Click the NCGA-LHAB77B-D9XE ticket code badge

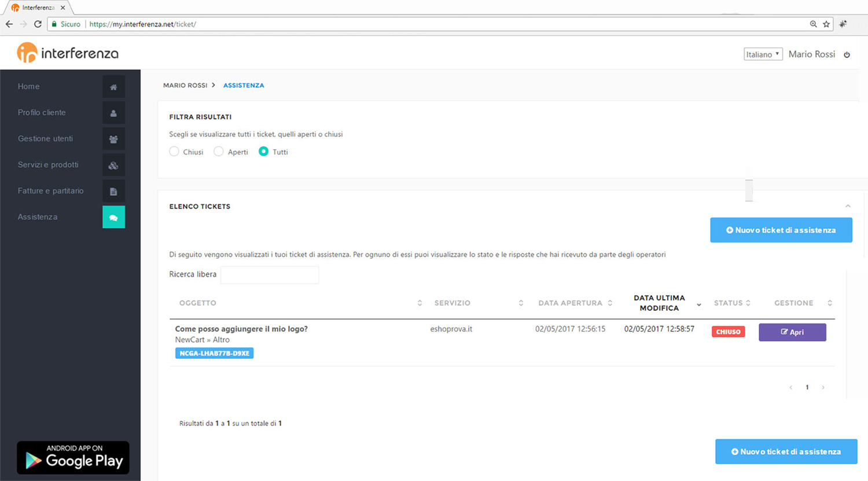pos(214,353)
